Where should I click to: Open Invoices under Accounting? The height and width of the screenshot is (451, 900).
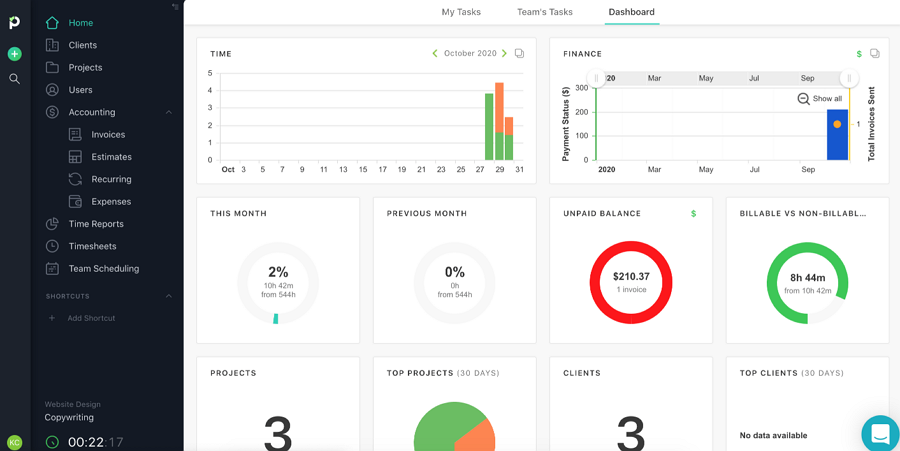coord(108,135)
